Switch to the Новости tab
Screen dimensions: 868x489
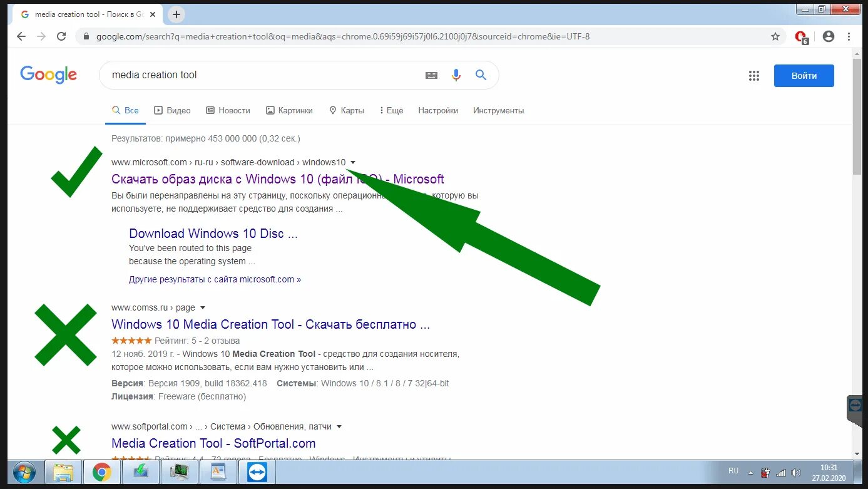pyautogui.click(x=228, y=110)
